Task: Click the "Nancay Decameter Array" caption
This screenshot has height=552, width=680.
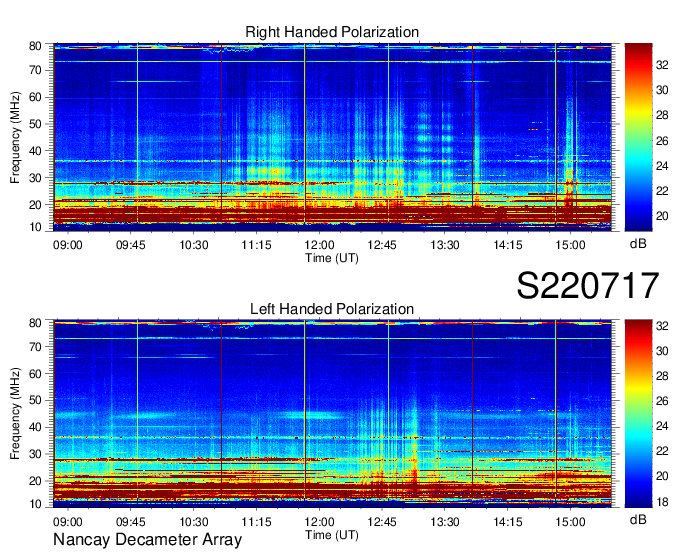Action: coord(147,540)
